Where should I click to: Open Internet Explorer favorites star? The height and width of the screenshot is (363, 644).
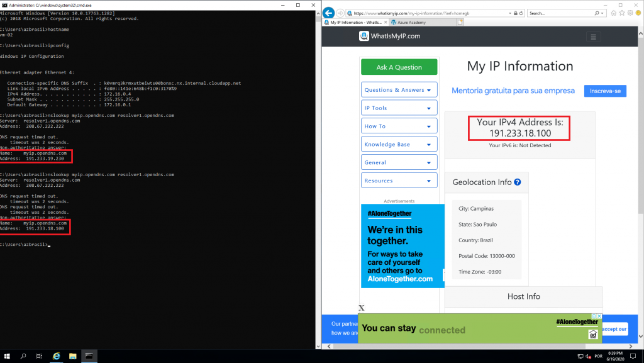[x=622, y=13]
